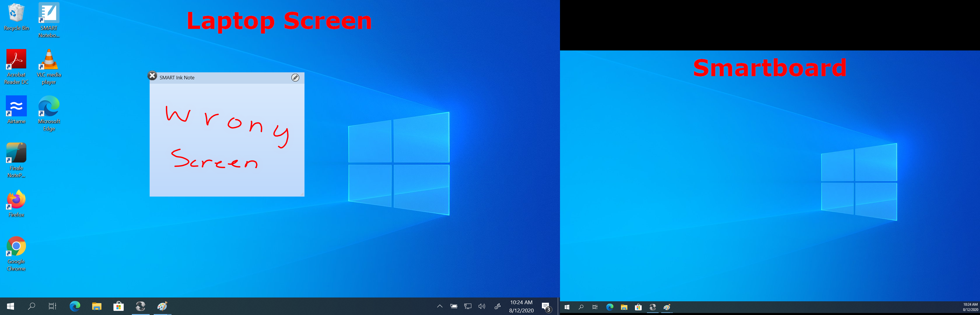
Task: Open the Action Center notifications panel
Action: (x=547, y=306)
